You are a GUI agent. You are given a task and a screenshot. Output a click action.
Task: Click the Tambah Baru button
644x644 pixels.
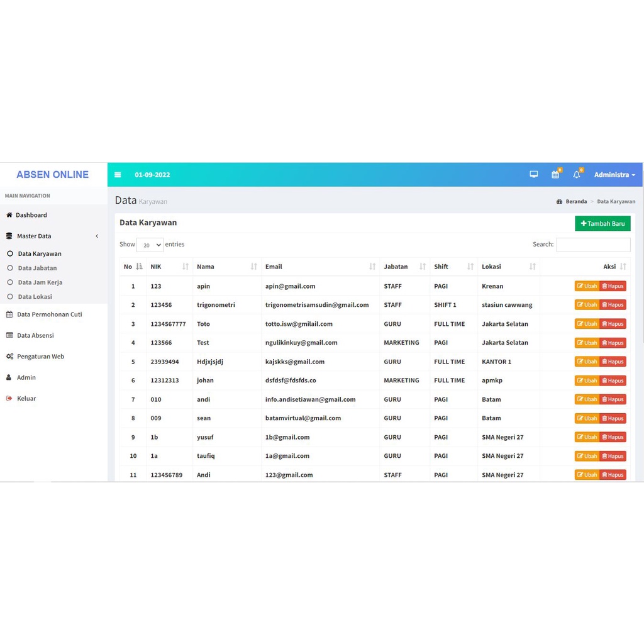pos(602,223)
